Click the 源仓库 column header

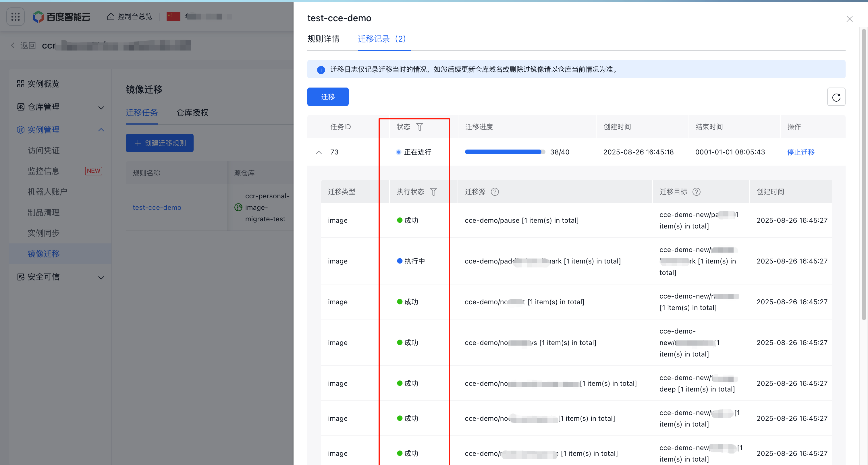[244, 173]
